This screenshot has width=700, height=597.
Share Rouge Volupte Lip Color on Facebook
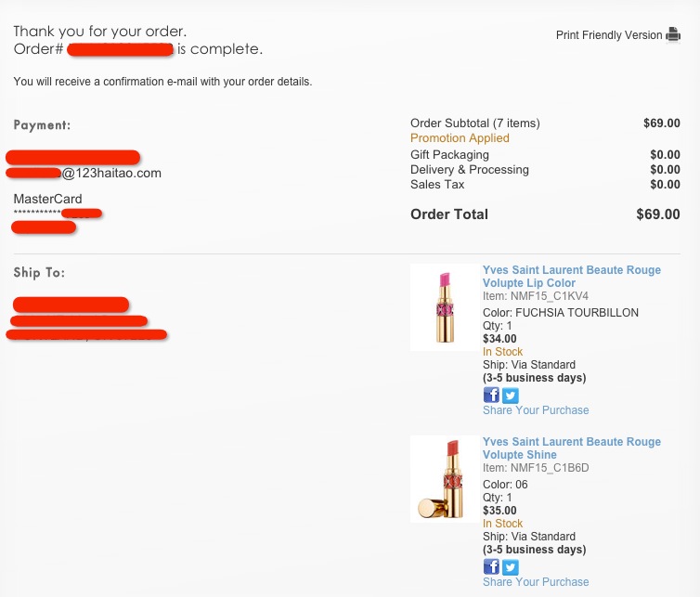(x=491, y=396)
